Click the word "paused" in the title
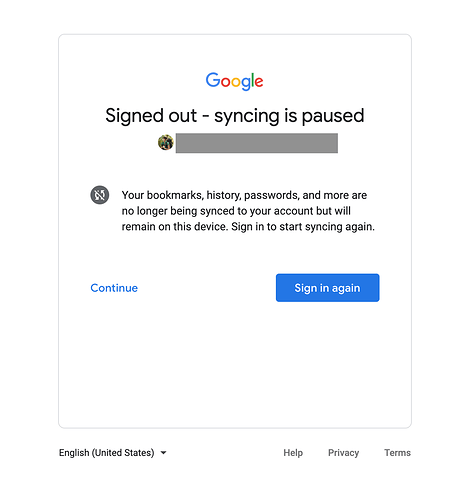The height and width of the screenshot is (500, 455). [x=333, y=116]
